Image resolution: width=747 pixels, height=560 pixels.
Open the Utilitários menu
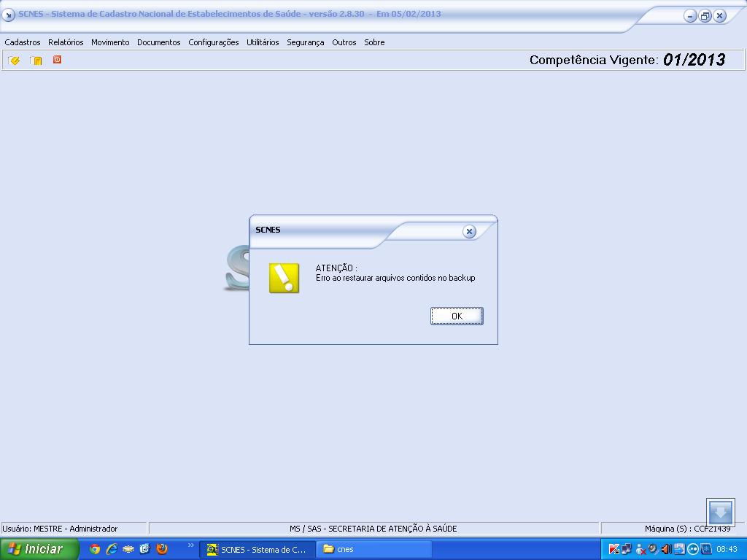(263, 42)
